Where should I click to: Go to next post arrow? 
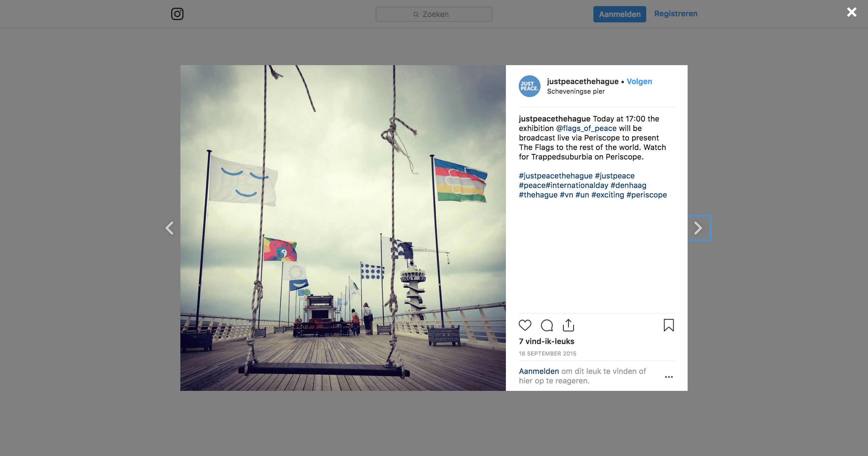pos(698,228)
